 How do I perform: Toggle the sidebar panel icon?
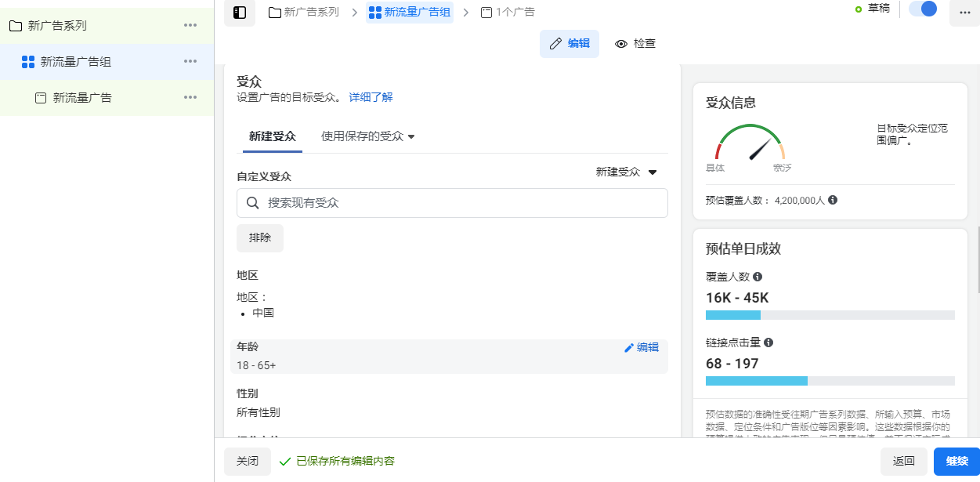click(240, 13)
